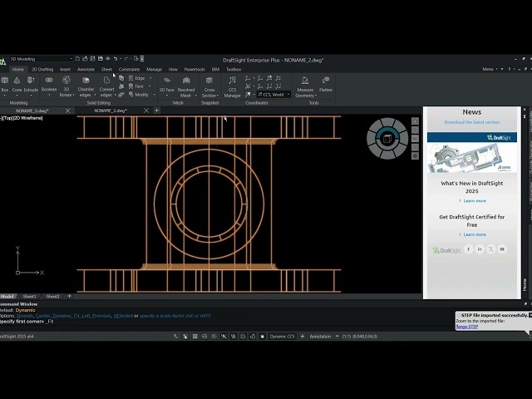This screenshot has width=532, height=399.
Task: Open the Insert ribbon tab
Action: tap(65, 69)
